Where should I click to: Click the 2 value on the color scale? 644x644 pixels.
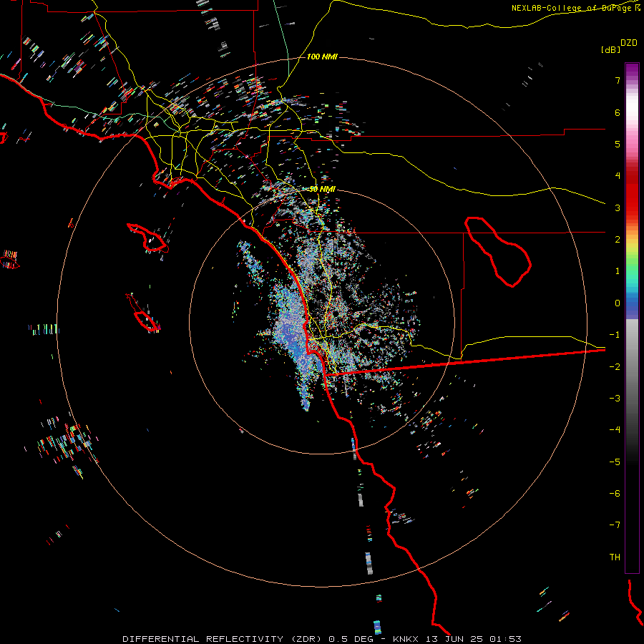click(x=618, y=240)
